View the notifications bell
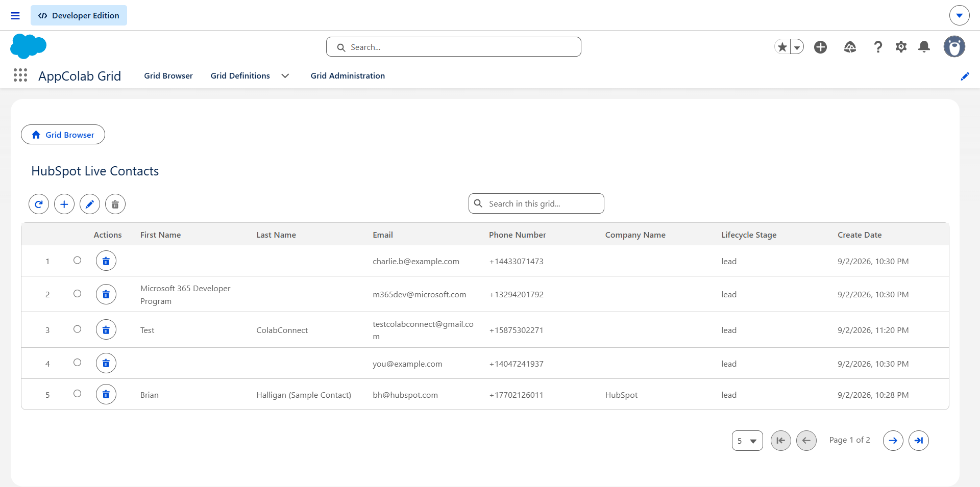Viewport: 980px width, 487px height. [x=924, y=47]
